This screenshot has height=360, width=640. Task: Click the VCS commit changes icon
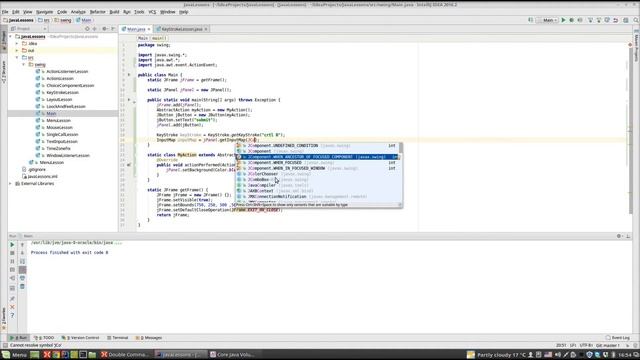click(599, 20)
